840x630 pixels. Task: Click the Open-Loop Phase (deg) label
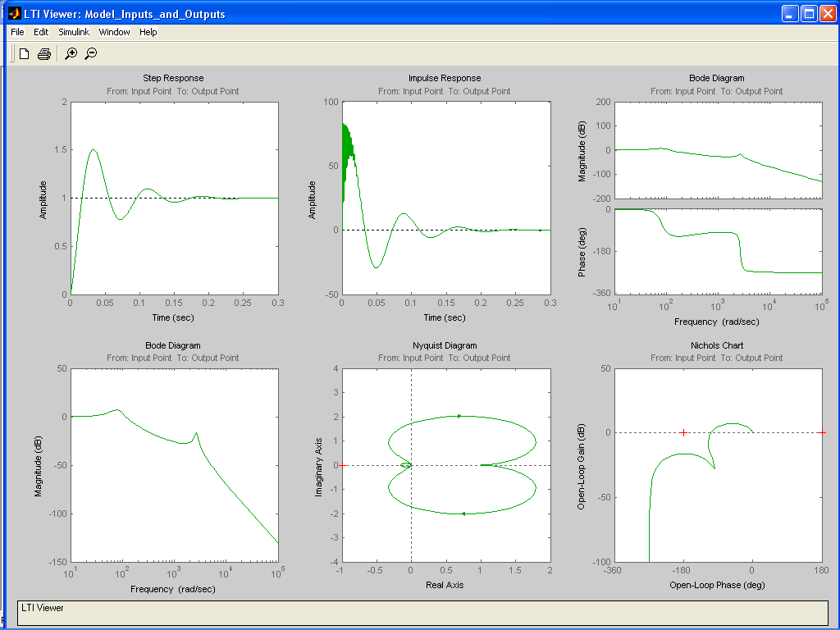click(x=717, y=585)
